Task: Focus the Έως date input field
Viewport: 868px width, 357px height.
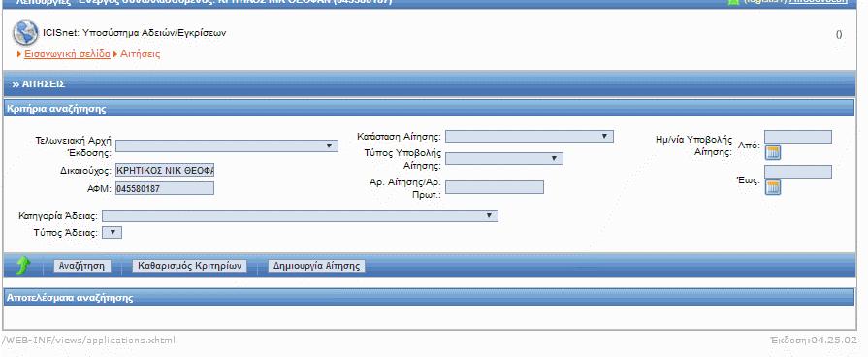Action: (798, 172)
